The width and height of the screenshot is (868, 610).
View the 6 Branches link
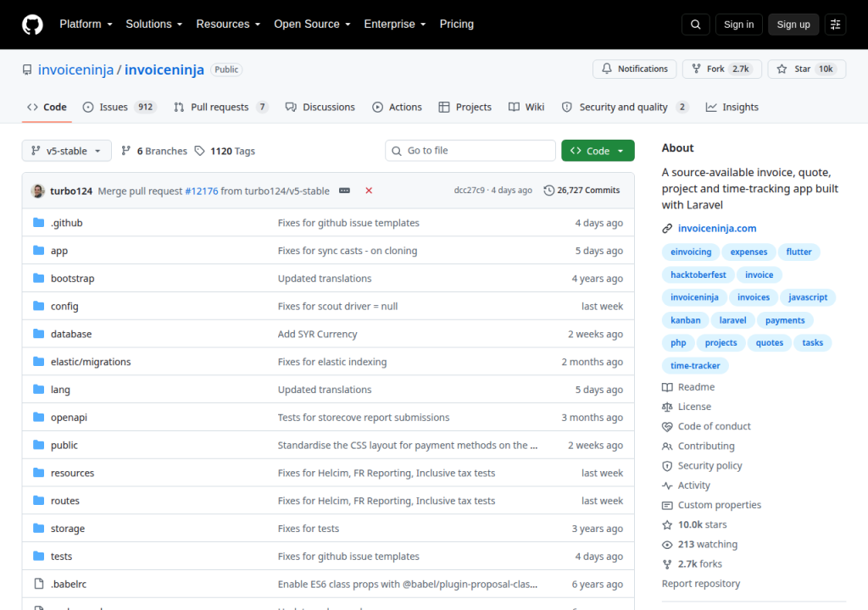click(x=154, y=151)
